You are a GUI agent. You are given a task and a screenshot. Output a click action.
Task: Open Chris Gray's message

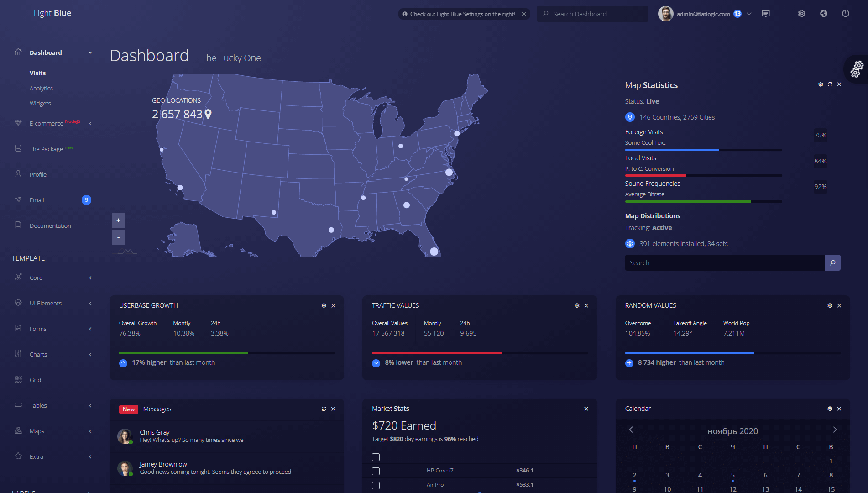[x=192, y=436]
